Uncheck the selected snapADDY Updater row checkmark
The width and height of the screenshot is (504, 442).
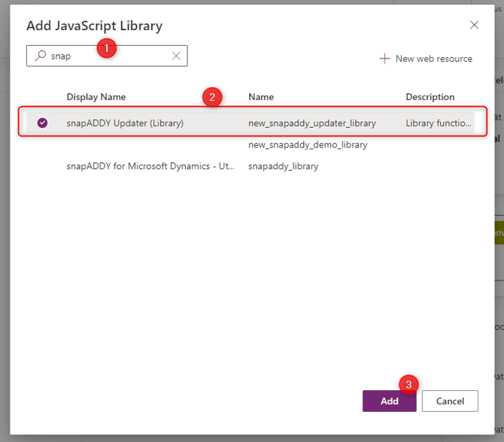pyautogui.click(x=42, y=123)
